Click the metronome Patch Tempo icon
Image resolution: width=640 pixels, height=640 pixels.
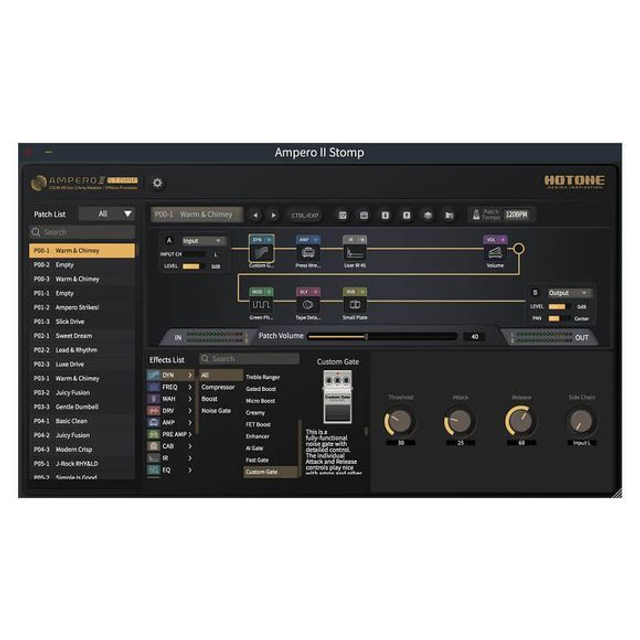[476, 214]
